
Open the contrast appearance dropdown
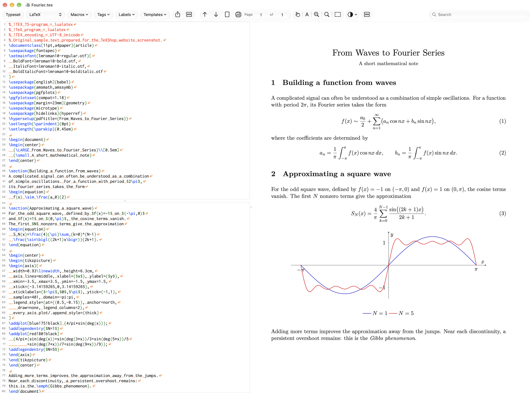click(x=352, y=14)
